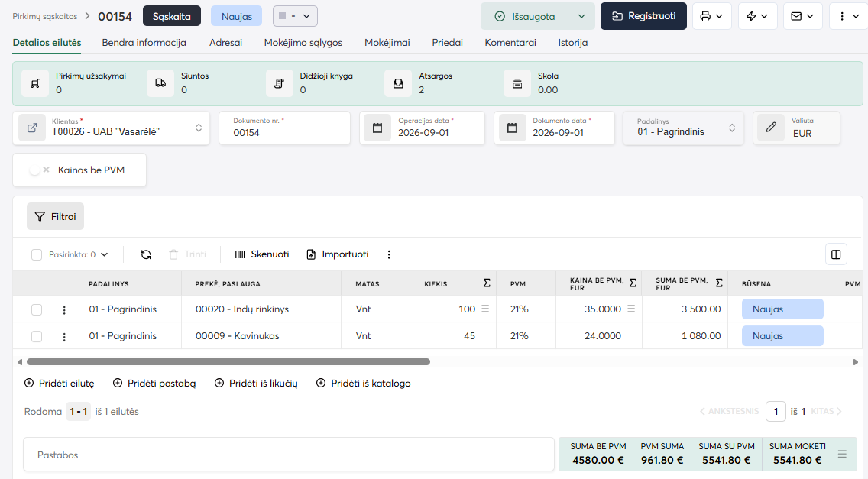The width and height of the screenshot is (868, 479).
Task: Open the printer options icon
Action: click(x=711, y=16)
